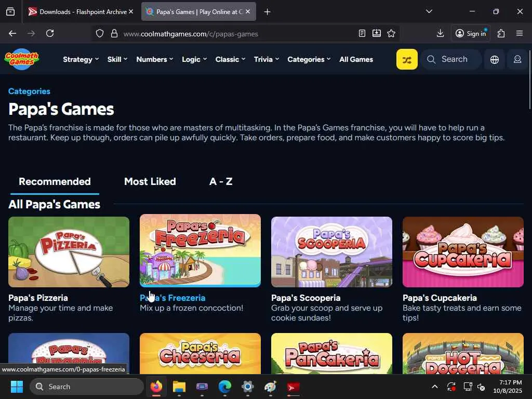Click the muted volume icon in tray
Viewport: 532px width, 399px height.
coord(481,387)
